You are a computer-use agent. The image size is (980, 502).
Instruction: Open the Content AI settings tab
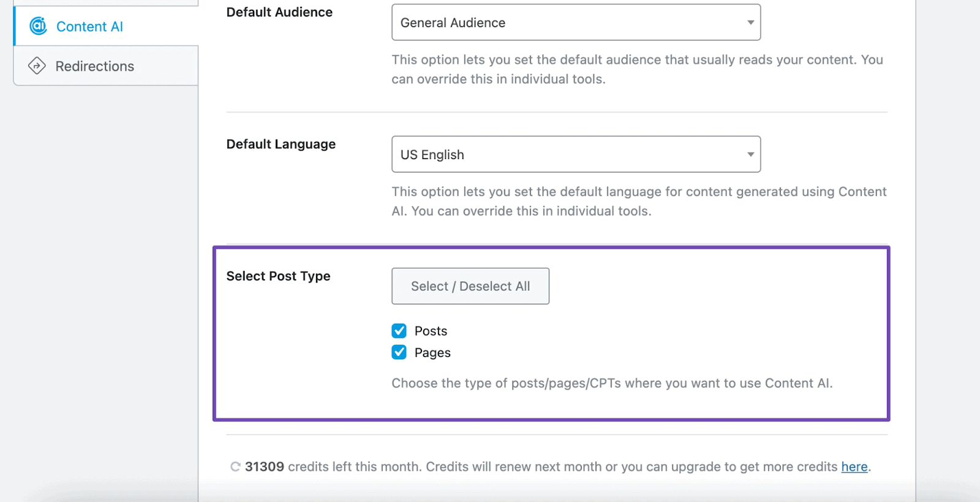(89, 26)
